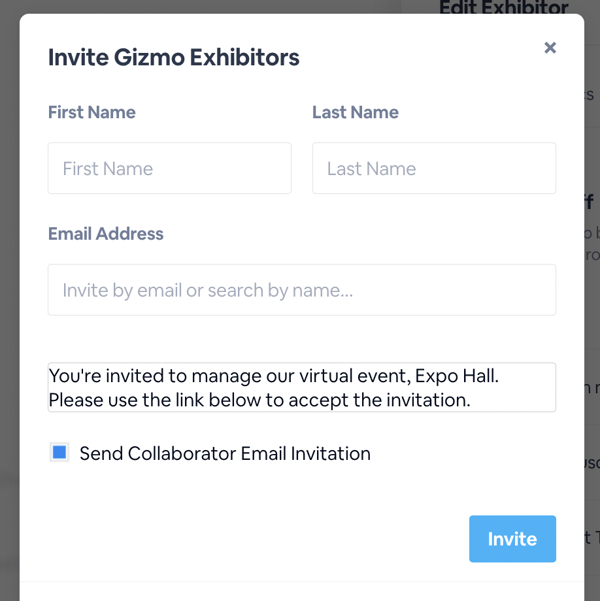
Task: Select the Last Name input field
Action: click(x=434, y=168)
